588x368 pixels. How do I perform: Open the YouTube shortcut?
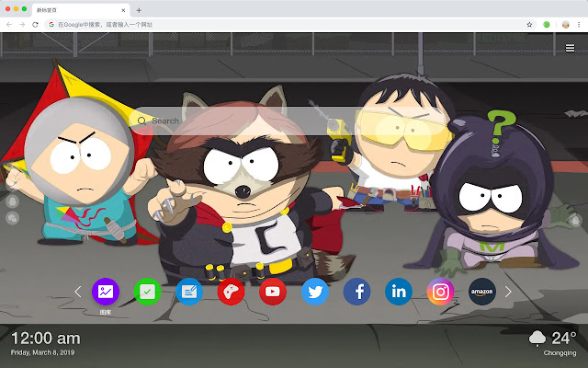pos(273,292)
